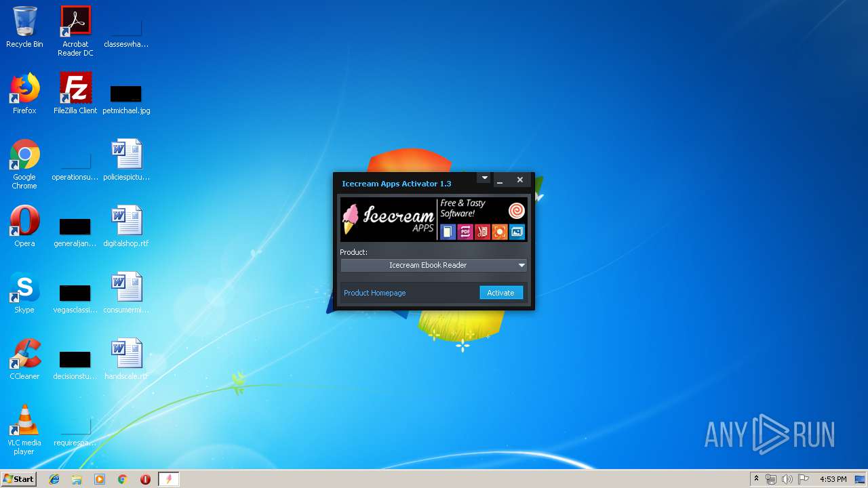Select the Acrobat Reader DC shortcut
The width and height of the screenshot is (868, 488).
click(x=75, y=31)
